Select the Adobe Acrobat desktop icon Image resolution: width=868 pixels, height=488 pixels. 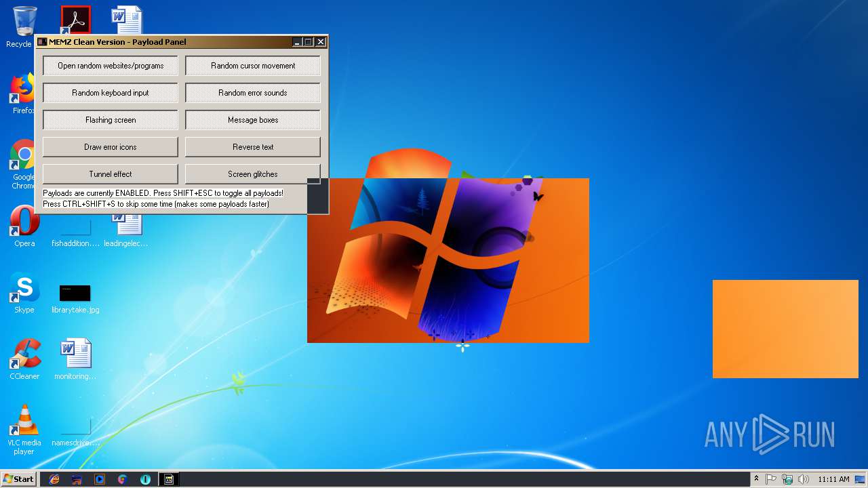75,20
